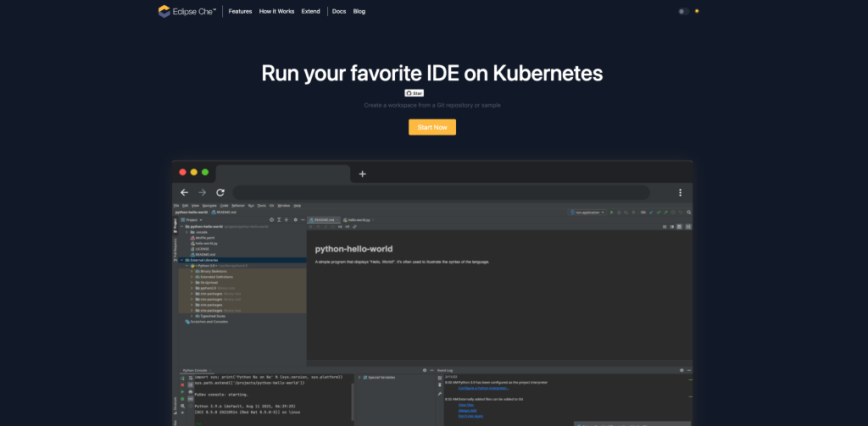
Task: Open the Docs link
Action: tap(339, 11)
